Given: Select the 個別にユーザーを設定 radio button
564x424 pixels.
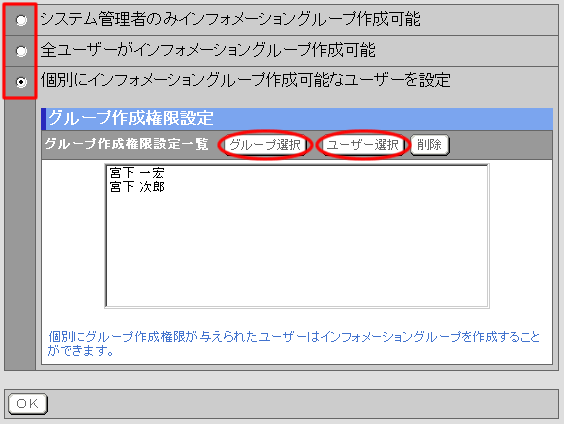Looking at the screenshot, I should [x=21, y=82].
